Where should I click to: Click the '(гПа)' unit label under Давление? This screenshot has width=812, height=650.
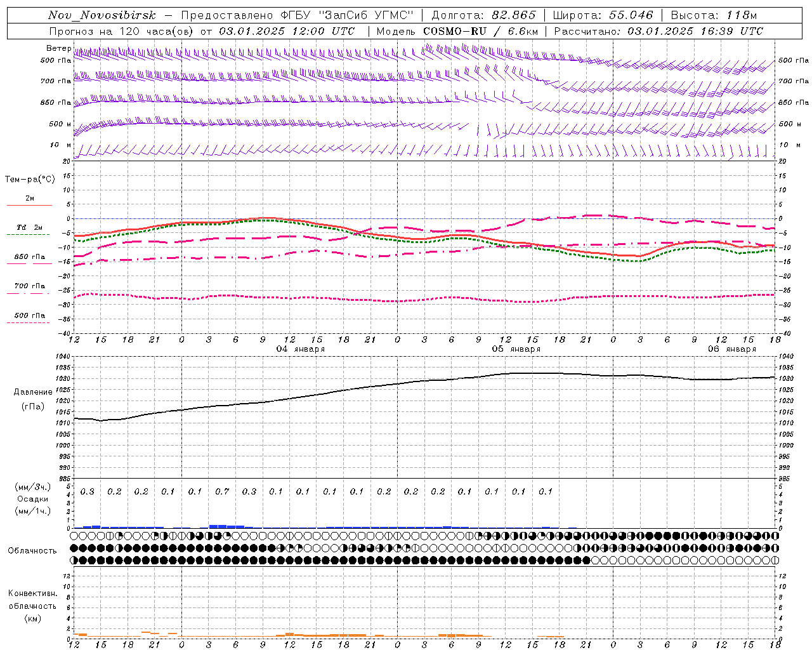[33, 407]
